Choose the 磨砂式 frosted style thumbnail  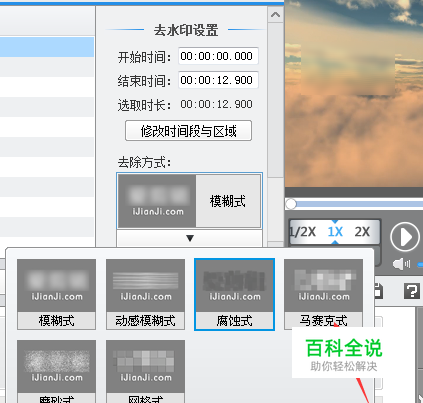56,371
